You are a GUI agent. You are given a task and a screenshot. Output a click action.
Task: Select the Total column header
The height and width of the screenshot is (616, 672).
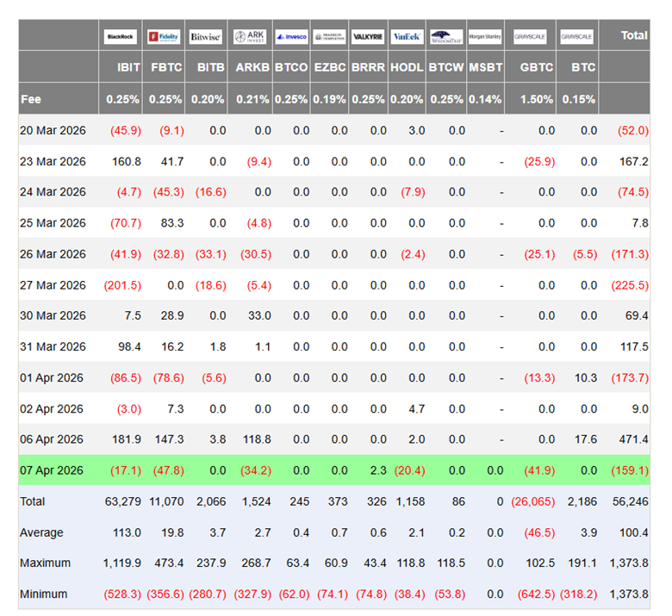(634, 35)
